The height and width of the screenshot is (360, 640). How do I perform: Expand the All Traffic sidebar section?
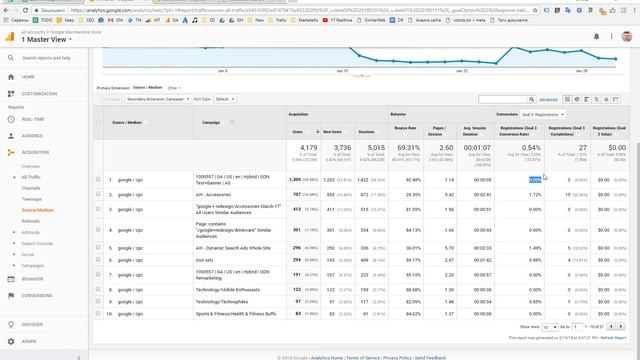(x=14, y=177)
